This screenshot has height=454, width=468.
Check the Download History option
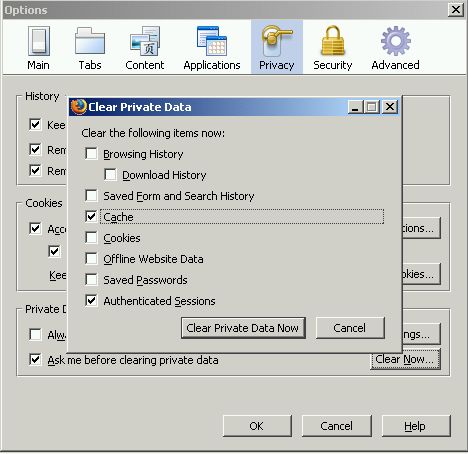pos(110,175)
